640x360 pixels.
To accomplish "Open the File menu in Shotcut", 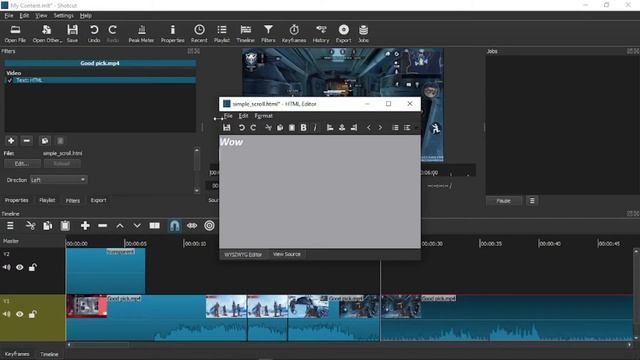I will pyautogui.click(x=9, y=16).
